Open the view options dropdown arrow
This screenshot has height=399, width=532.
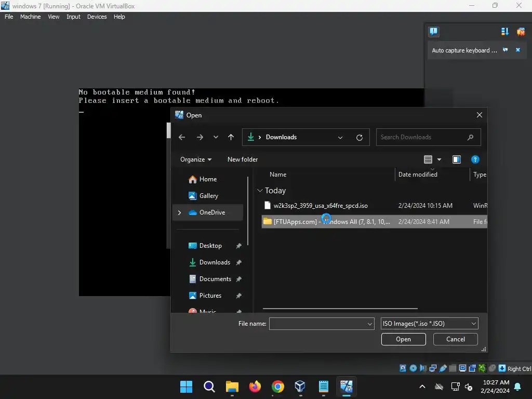coord(439,159)
